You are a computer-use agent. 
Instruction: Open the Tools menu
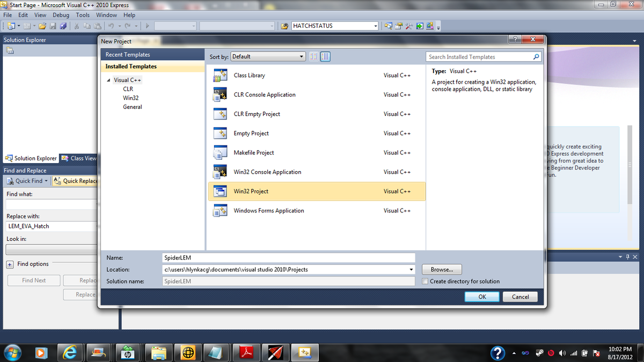[83, 15]
